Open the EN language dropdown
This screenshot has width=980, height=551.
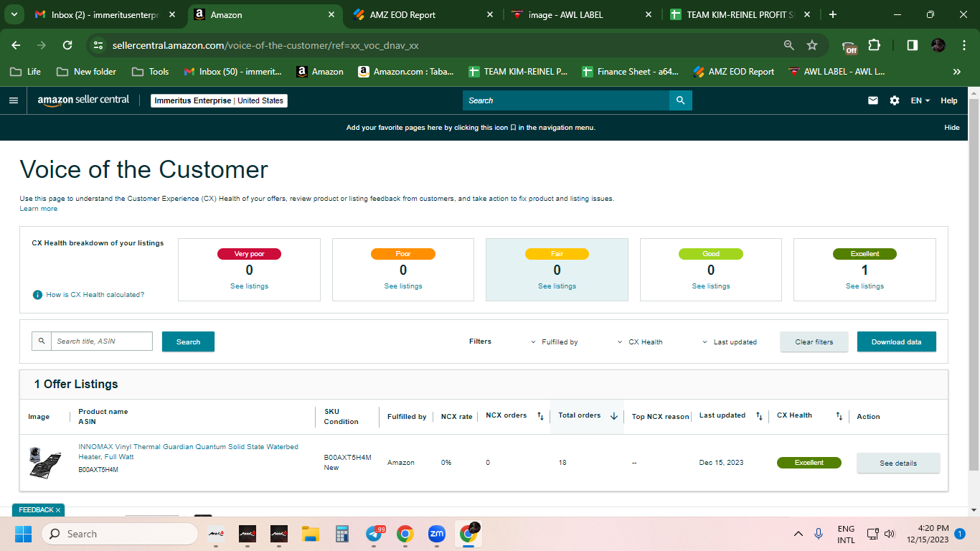(920, 100)
